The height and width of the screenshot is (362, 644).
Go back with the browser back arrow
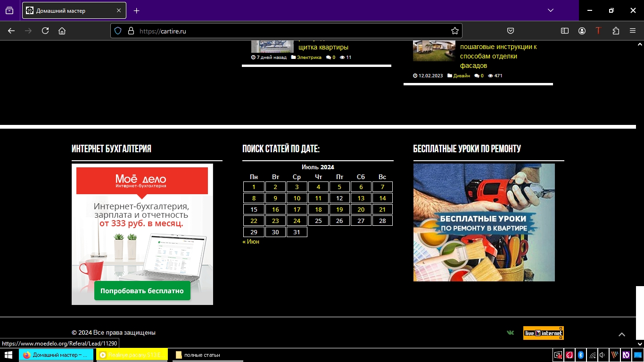click(11, 31)
